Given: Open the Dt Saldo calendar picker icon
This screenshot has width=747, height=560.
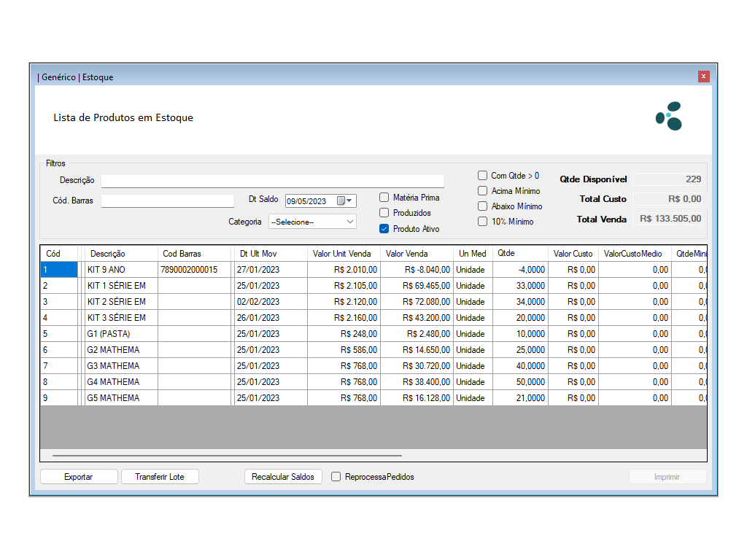Looking at the screenshot, I should coord(341,201).
